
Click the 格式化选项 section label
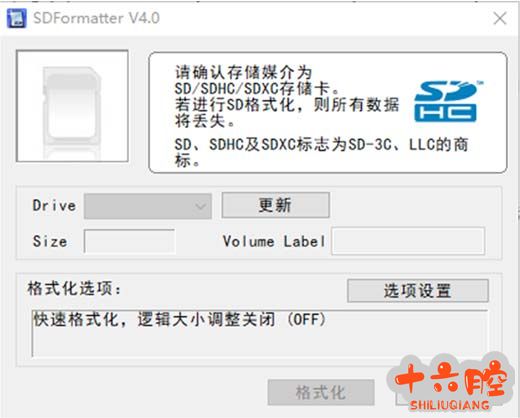point(74,289)
